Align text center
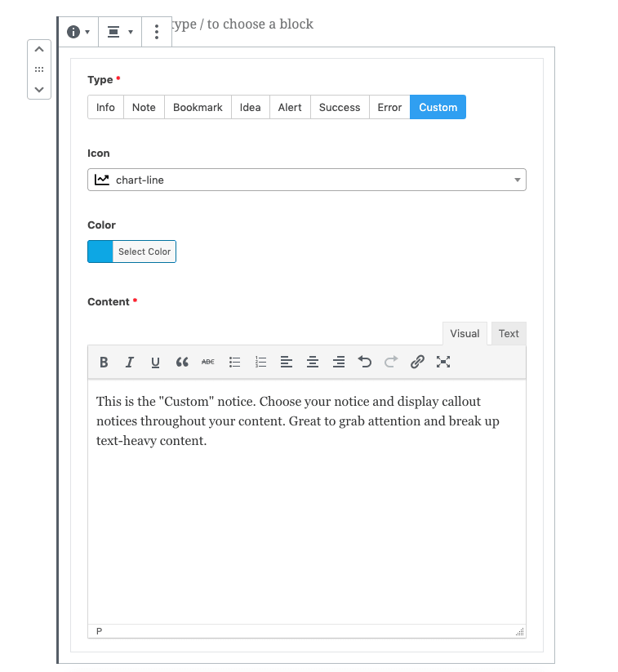 tap(313, 363)
